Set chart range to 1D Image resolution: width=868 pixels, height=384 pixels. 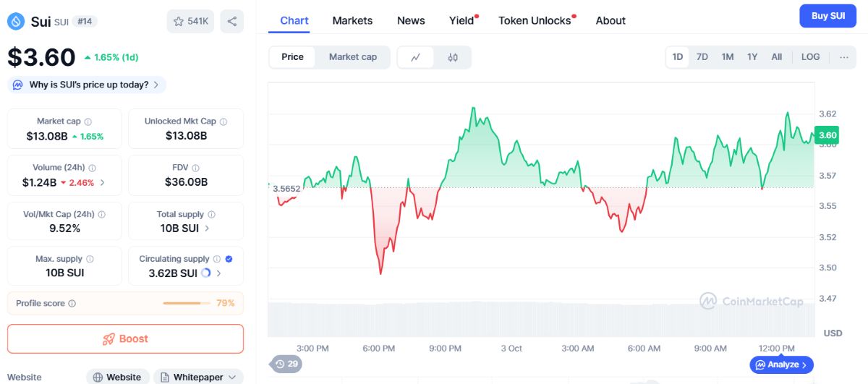[x=678, y=56]
